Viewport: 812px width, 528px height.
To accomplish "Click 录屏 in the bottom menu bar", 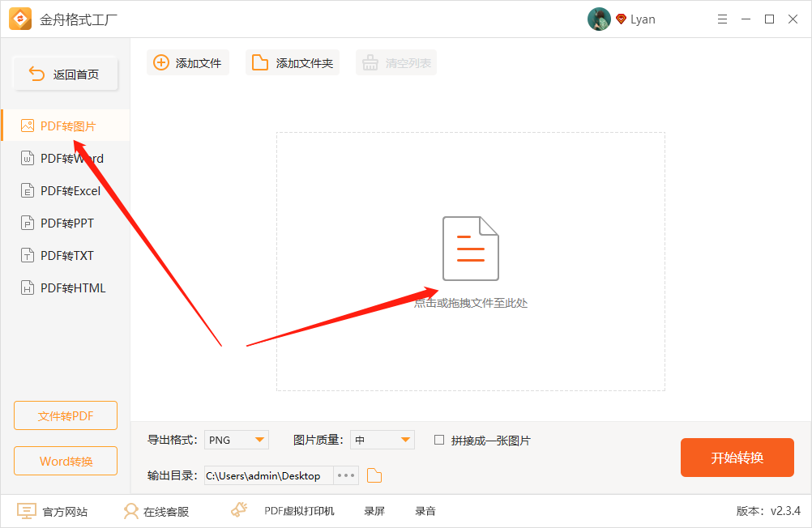I will click(374, 511).
